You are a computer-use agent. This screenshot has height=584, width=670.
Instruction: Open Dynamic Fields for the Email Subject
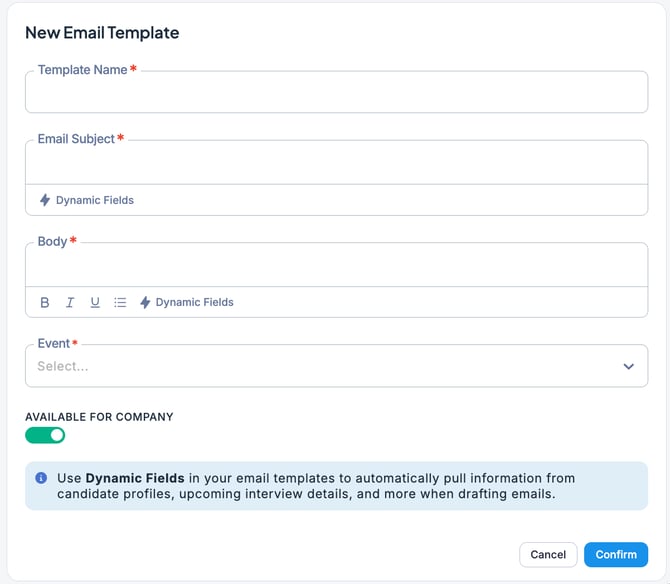coord(94,200)
